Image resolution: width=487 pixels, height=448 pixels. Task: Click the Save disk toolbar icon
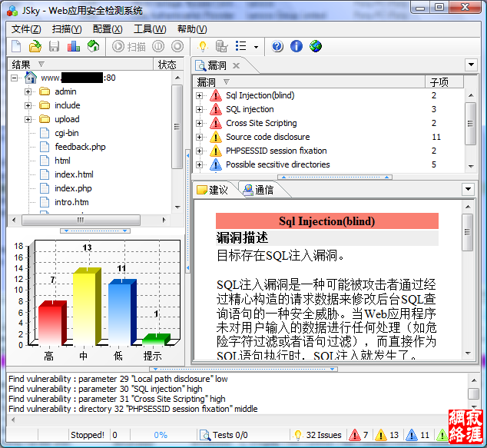click(x=54, y=47)
